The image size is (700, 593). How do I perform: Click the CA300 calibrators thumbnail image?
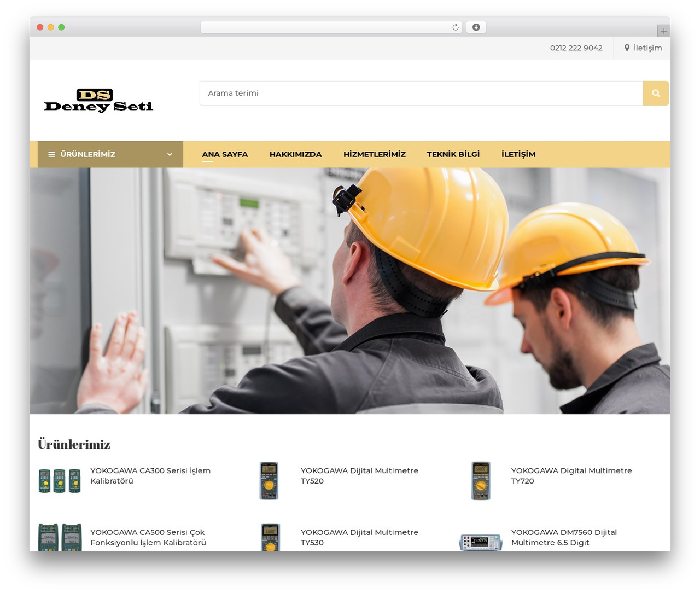point(60,481)
